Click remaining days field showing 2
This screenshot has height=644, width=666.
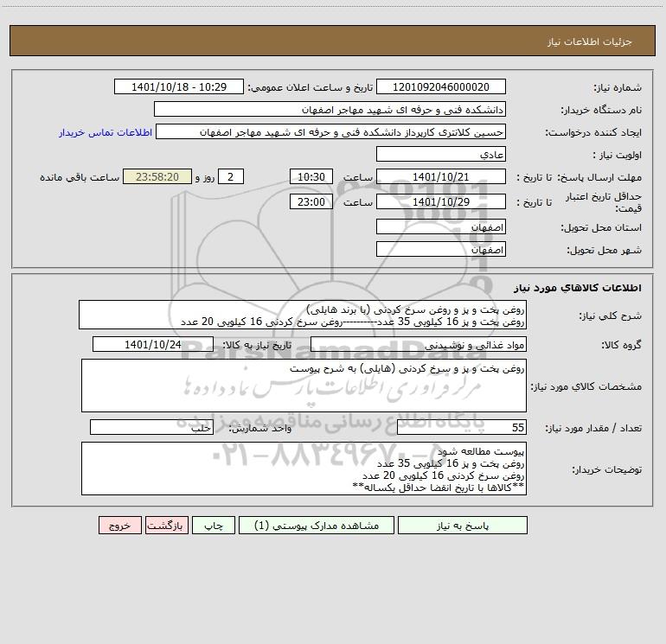click(x=231, y=176)
